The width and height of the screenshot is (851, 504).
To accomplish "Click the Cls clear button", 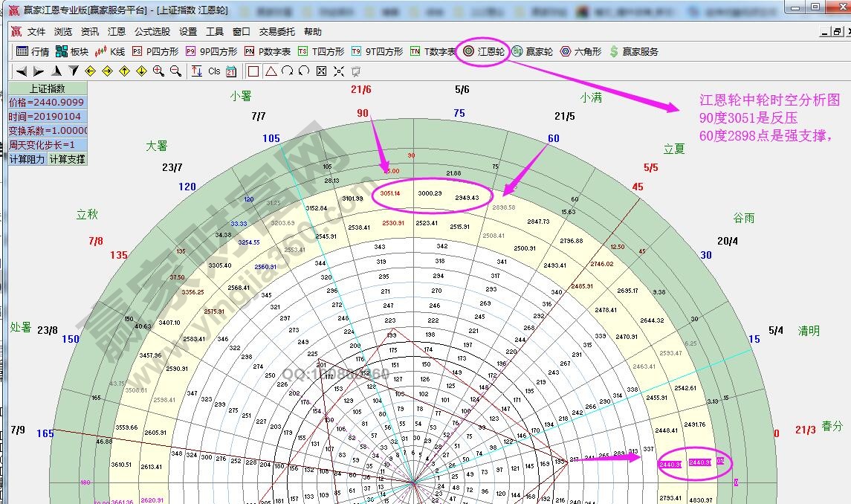I will tap(214, 71).
